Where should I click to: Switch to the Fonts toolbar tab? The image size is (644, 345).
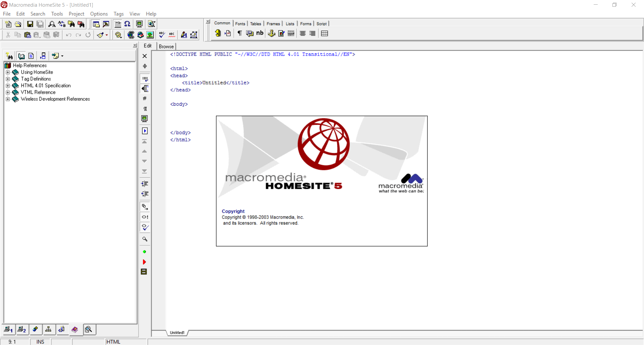coord(240,23)
